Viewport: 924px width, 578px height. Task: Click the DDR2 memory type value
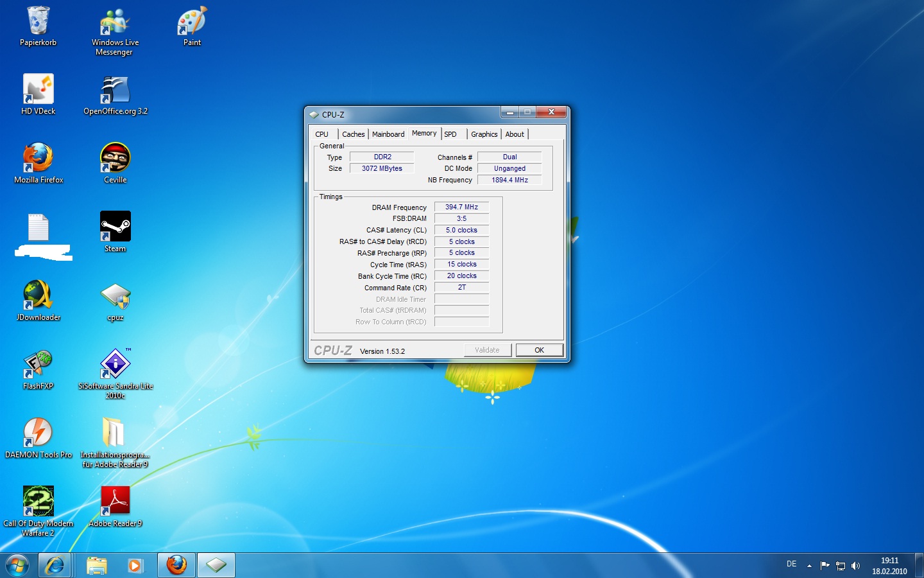pos(382,157)
